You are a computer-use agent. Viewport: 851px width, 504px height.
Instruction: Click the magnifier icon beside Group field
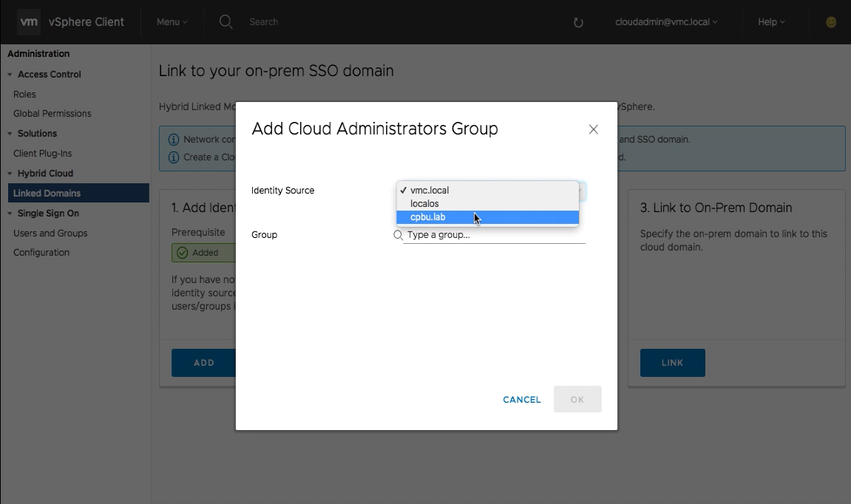pos(398,235)
